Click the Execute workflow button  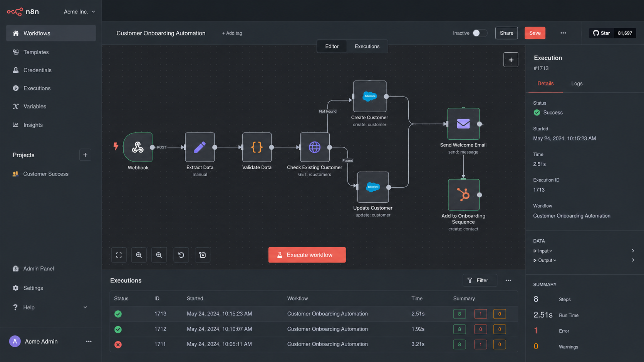[x=307, y=255]
